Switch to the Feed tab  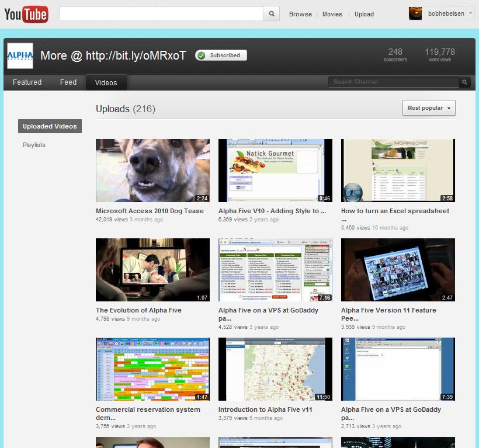tap(68, 82)
